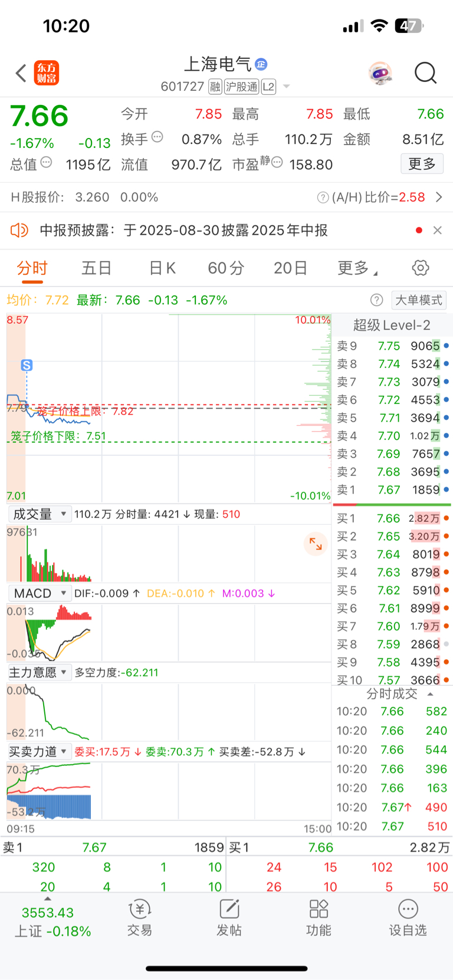The width and height of the screenshot is (453, 980).
Task: Open the 主力意愿 indicator dropdown
Action: (40, 672)
